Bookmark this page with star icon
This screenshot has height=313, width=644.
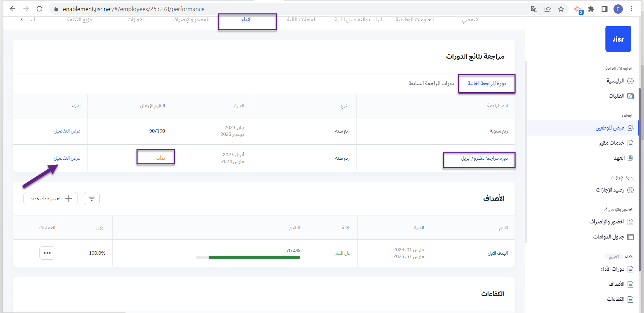pyautogui.click(x=561, y=9)
